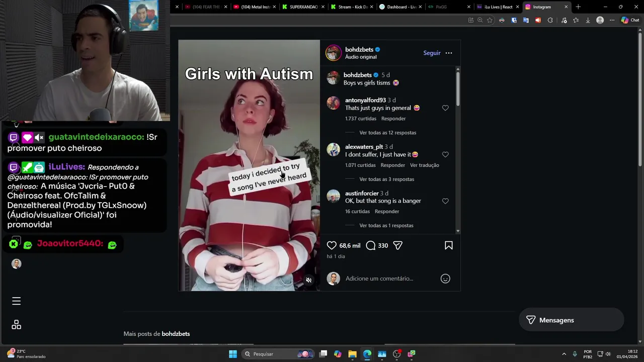Screen dimensions: 644x362
Task: Open comments via speech bubble icon
Action: [371, 245]
